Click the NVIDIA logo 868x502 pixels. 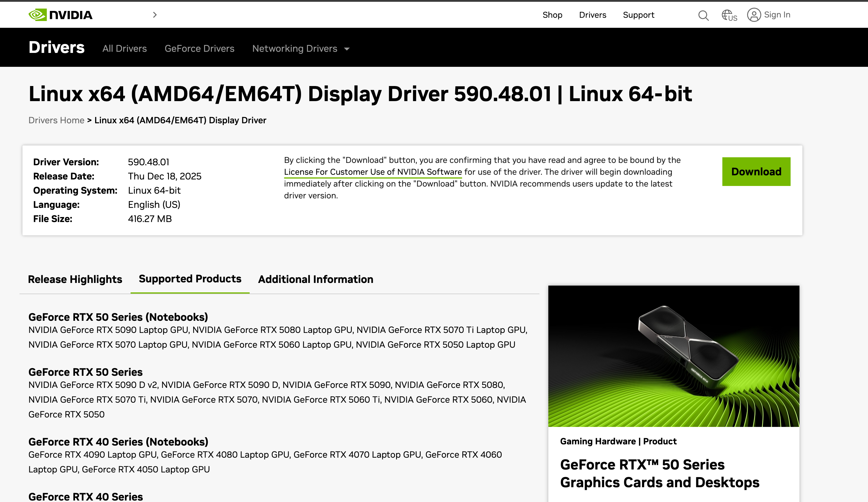tap(60, 15)
